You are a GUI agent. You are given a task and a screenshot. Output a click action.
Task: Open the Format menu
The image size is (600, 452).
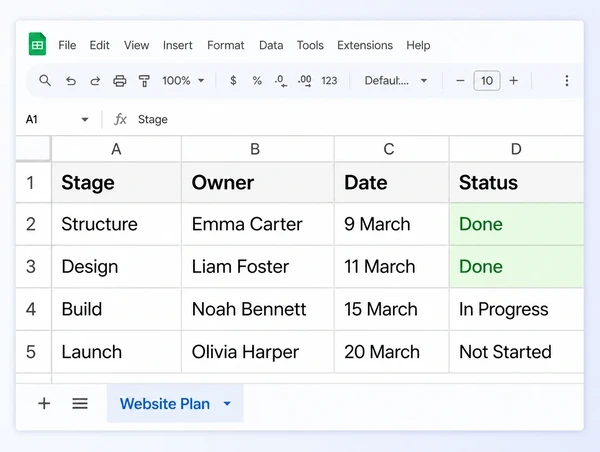[x=225, y=45]
